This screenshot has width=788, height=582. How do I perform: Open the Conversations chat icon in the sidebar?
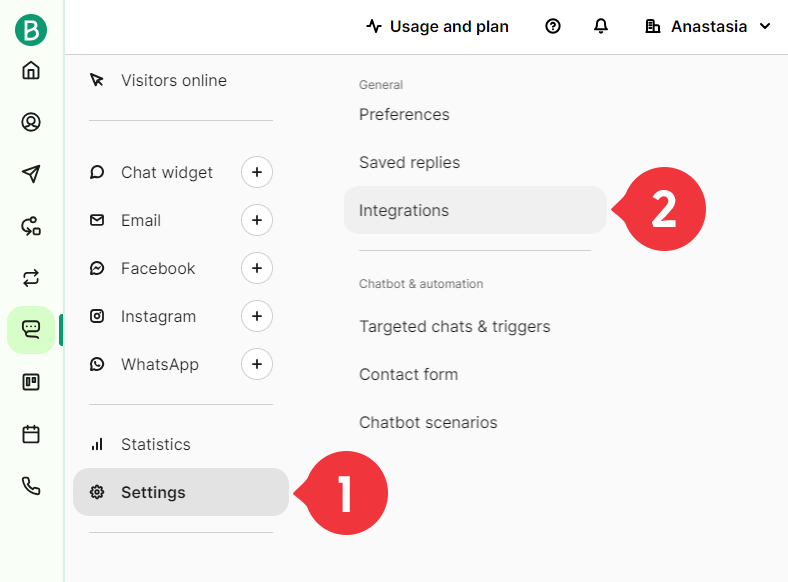click(x=31, y=330)
